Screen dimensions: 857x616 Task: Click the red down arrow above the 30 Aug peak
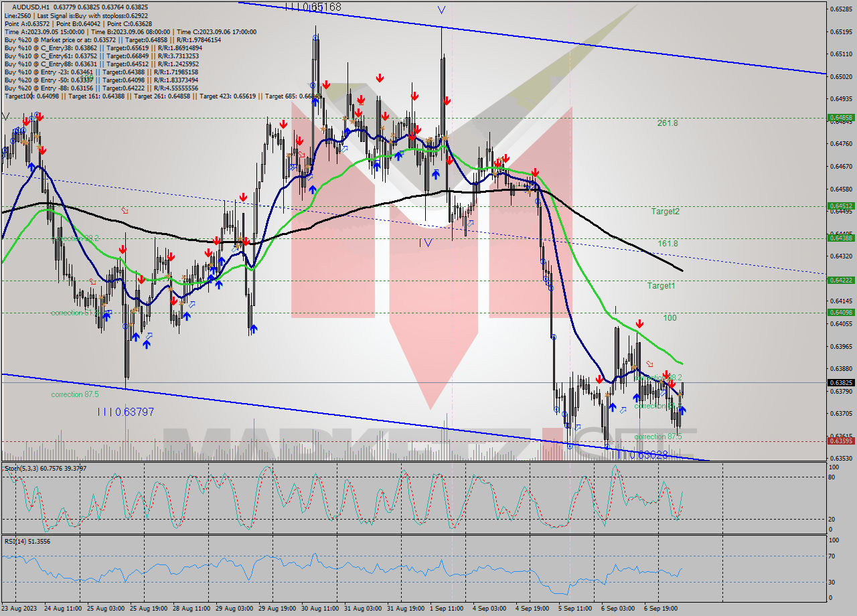point(326,84)
